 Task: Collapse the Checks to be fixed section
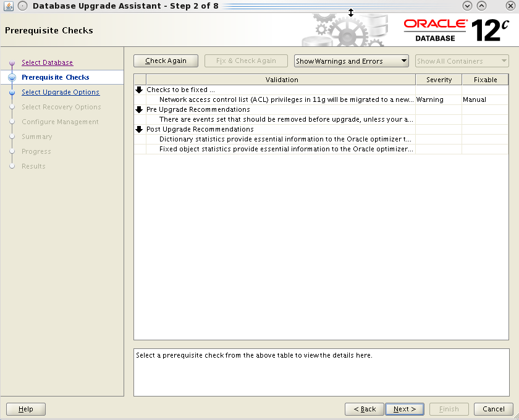[138, 90]
